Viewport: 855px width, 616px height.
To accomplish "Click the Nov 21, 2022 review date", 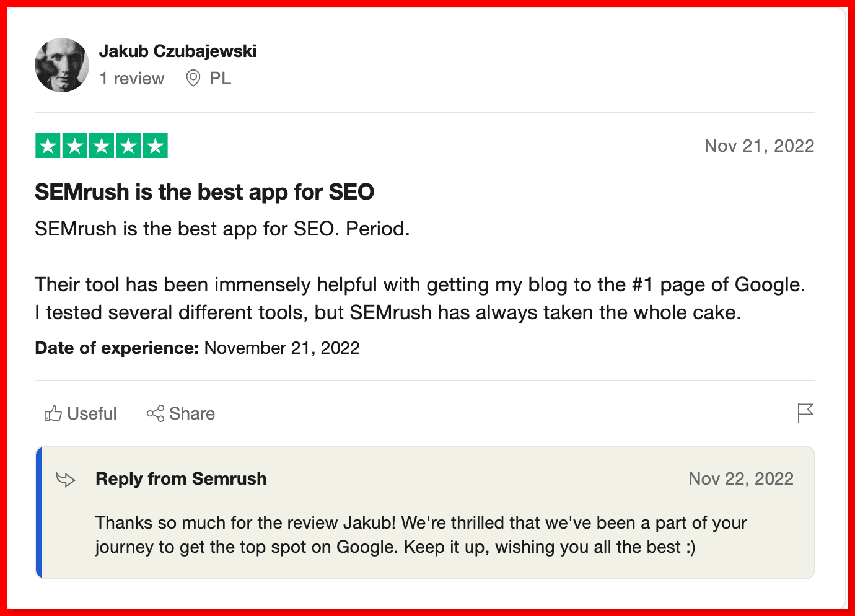I will (760, 146).
